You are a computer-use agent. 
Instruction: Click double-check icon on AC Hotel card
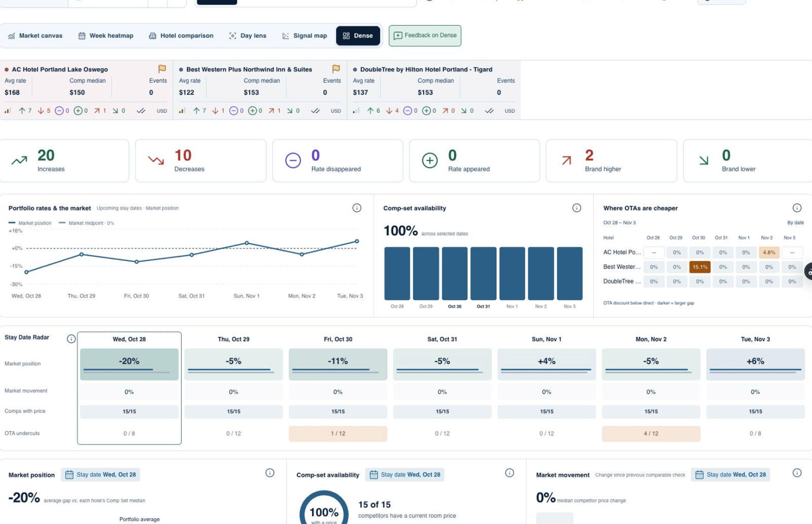[141, 111]
